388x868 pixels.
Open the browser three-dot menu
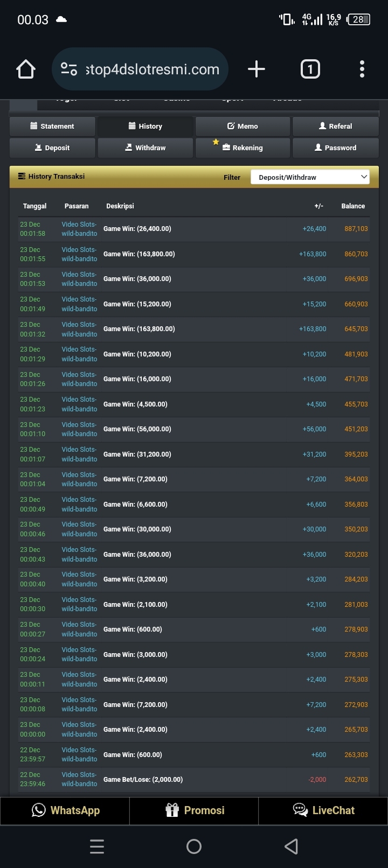pyautogui.click(x=362, y=69)
